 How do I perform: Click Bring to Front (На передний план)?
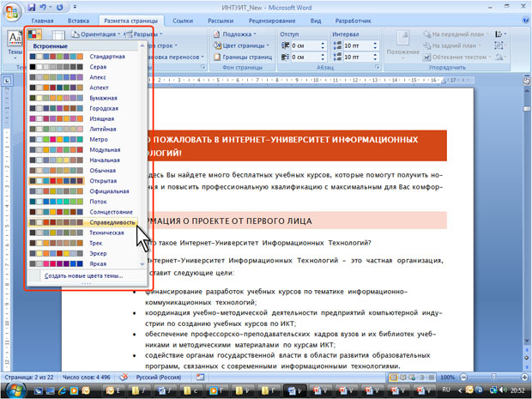[456, 34]
